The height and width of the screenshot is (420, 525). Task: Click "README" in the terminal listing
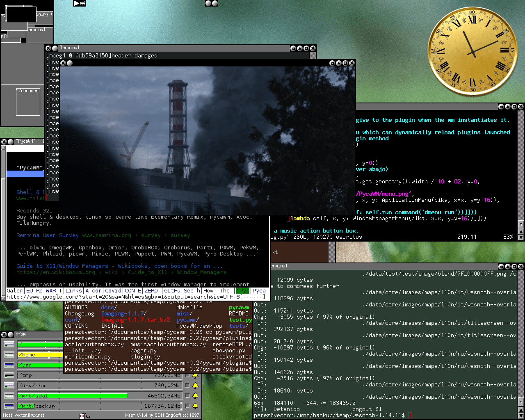click(239, 314)
